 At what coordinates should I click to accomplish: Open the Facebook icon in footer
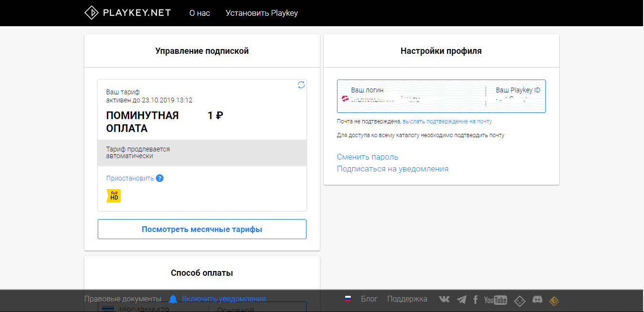pyautogui.click(x=475, y=300)
